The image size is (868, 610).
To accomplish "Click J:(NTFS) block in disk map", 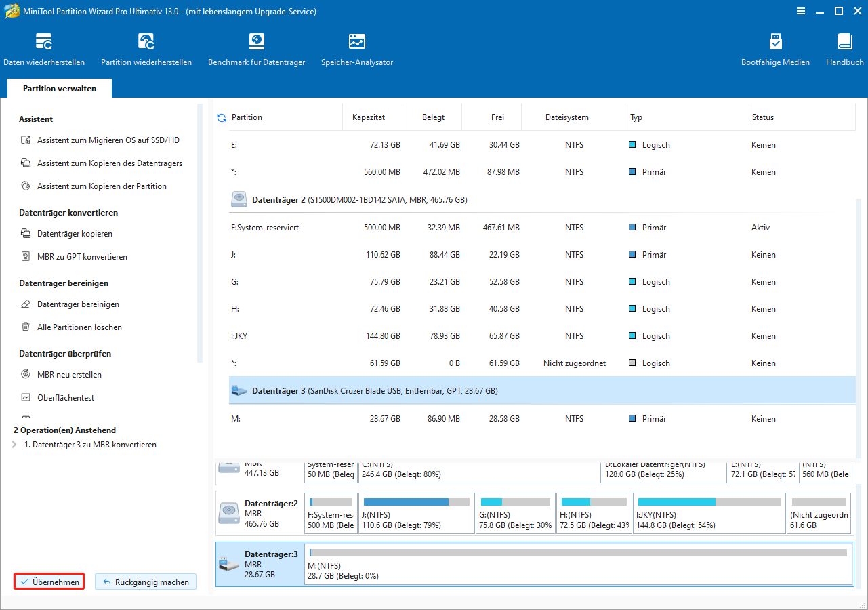I will pos(416,513).
